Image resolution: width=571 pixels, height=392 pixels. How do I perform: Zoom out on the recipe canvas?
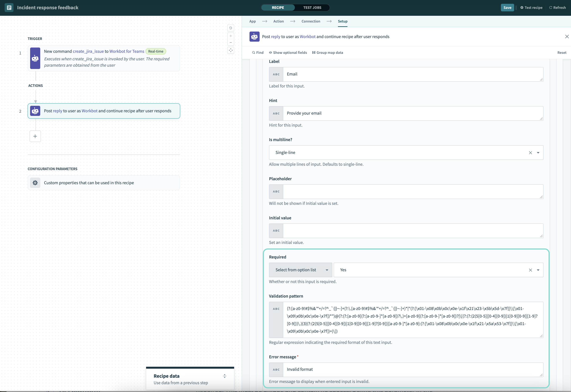coord(231,42)
